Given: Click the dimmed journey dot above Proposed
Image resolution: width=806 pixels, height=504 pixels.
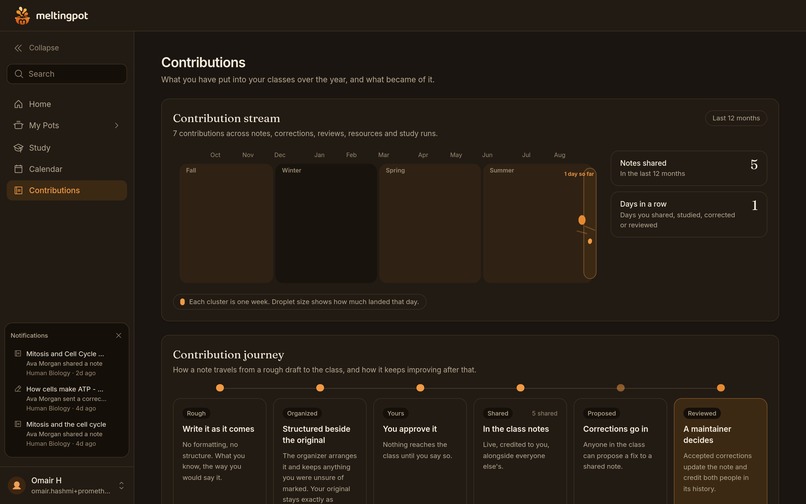Looking at the screenshot, I should click(620, 388).
